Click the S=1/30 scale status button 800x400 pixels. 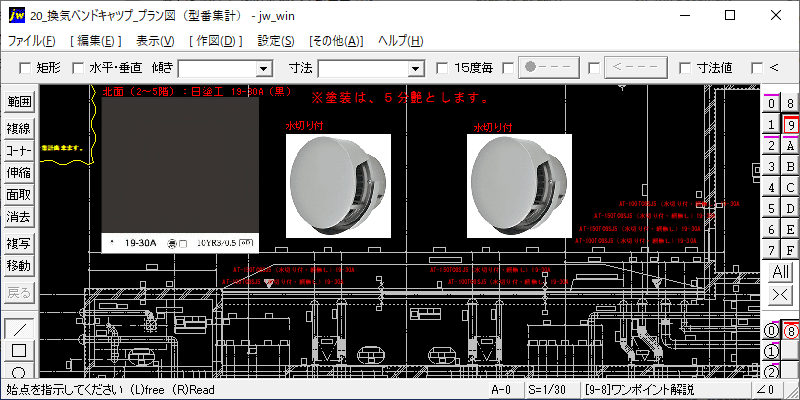click(553, 390)
